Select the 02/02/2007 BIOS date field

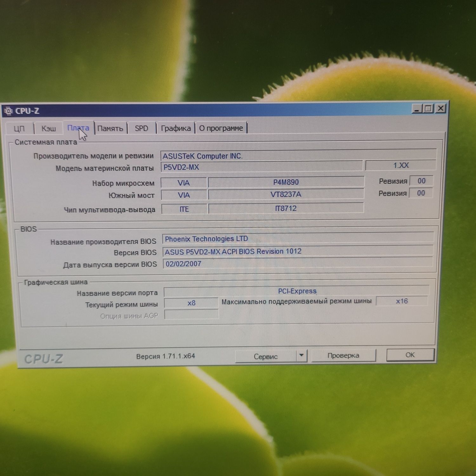point(298,263)
